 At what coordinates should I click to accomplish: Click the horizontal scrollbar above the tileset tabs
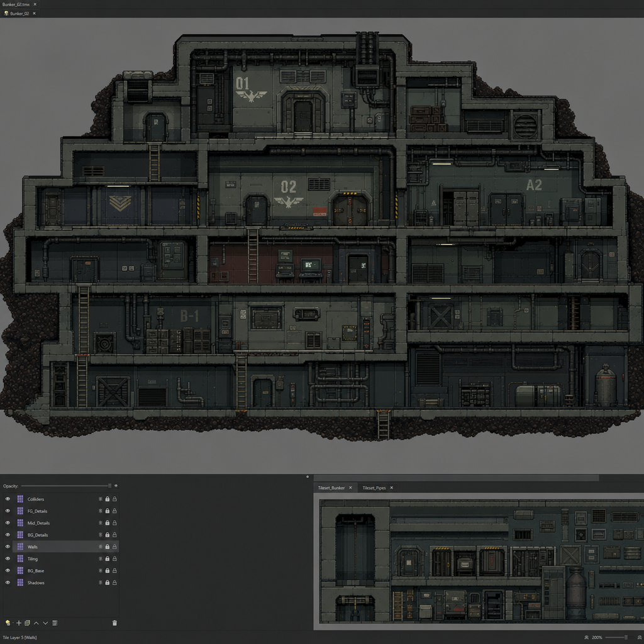(456, 478)
